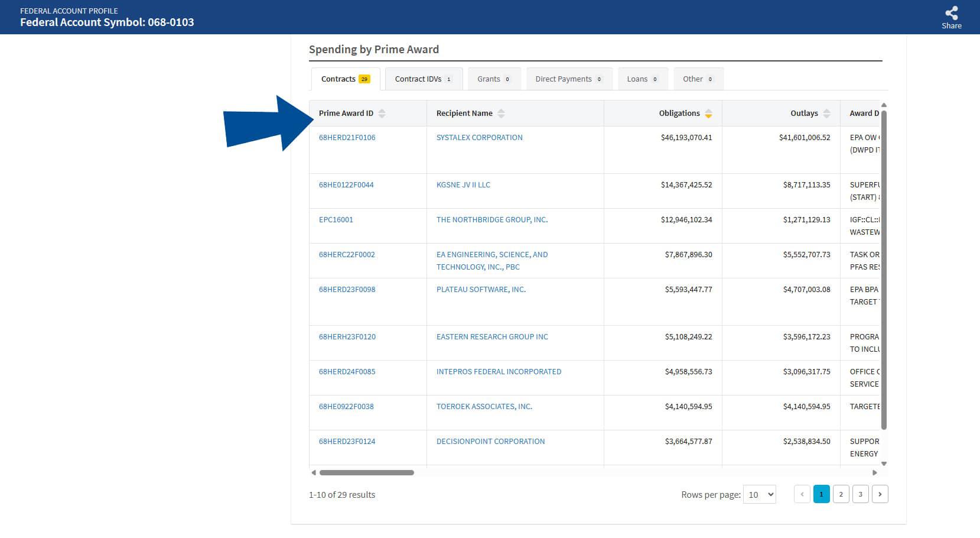Sort by Obligations column

708,114
